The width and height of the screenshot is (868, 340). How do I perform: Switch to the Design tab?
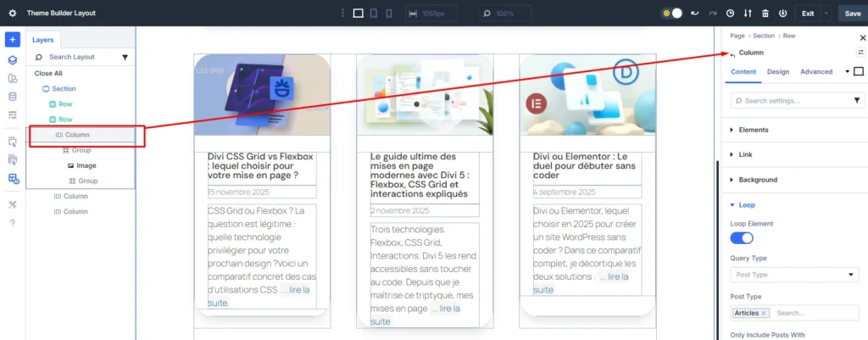pos(778,71)
